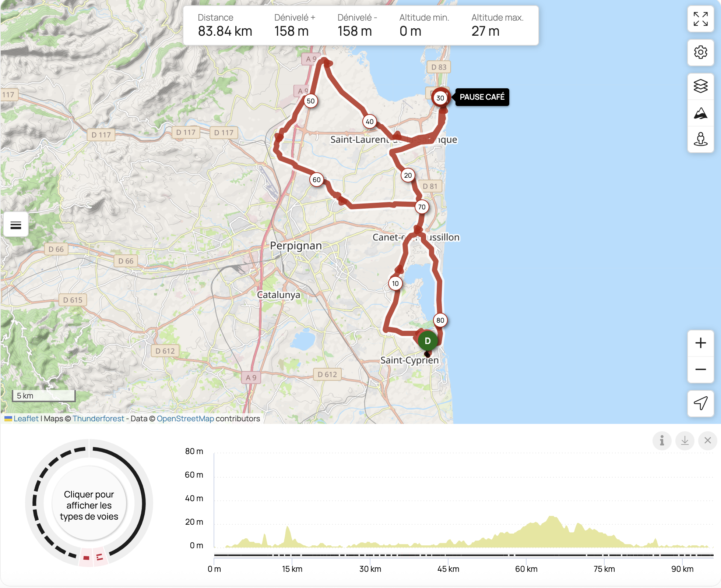The width and height of the screenshot is (721, 588).
Task: Open the map layers selector
Action: point(700,86)
